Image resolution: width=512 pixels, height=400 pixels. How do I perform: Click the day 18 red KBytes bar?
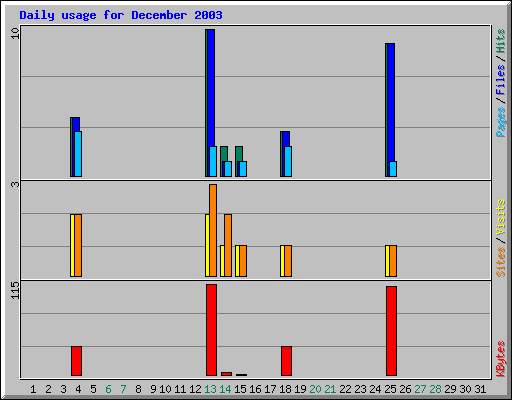pyautogui.click(x=286, y=361)
